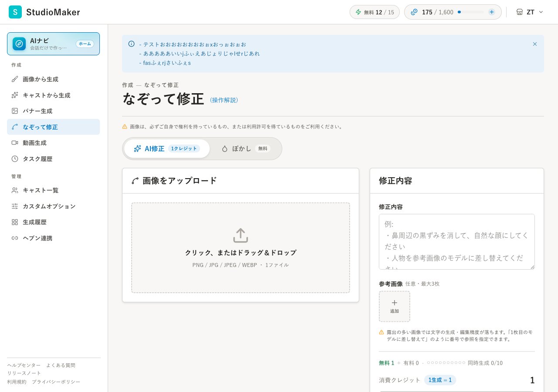
Task: Click the brush icon beside 画像から生成
Action: 15,79
